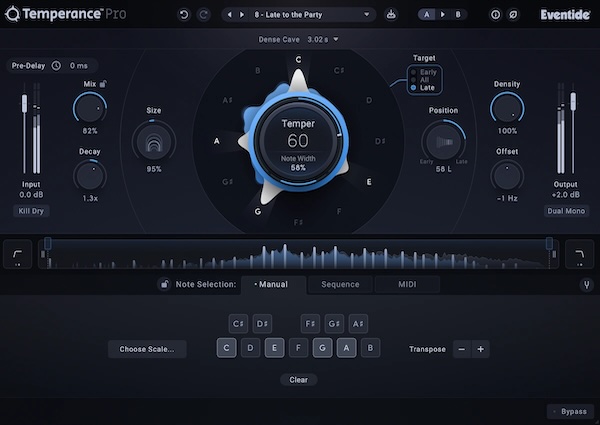
Task: Switch to the MIDI tab
Action: point(407,284)
